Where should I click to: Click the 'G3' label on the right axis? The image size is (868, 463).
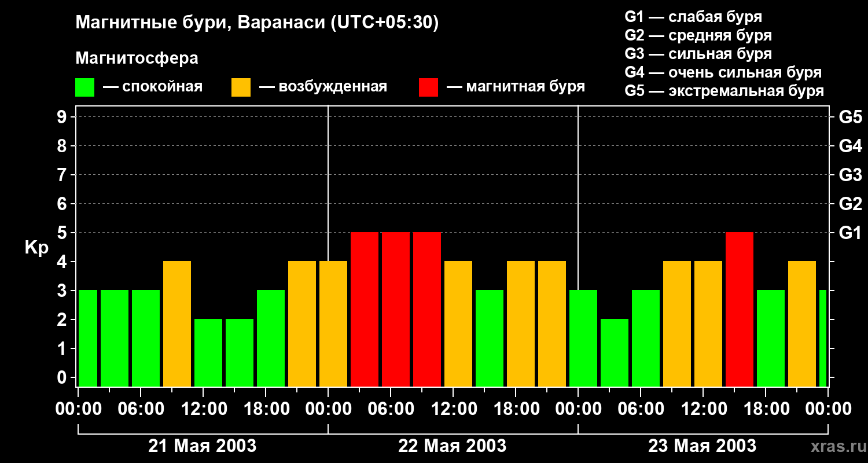pyautogui.click(x=851, y=175)
